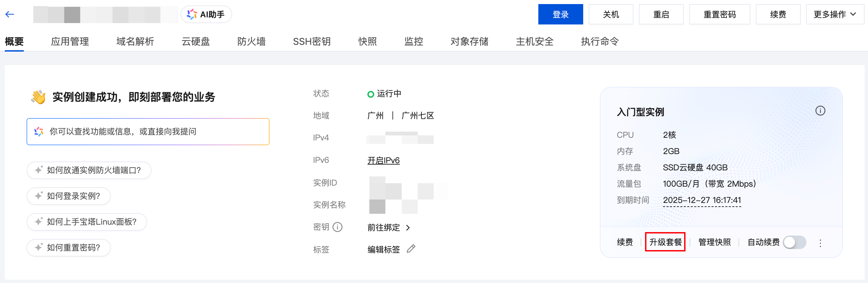Click the sparkle icon beside 如何登录实例?
Viewport: 868px width, 283px height.
[x=39, y=196]
